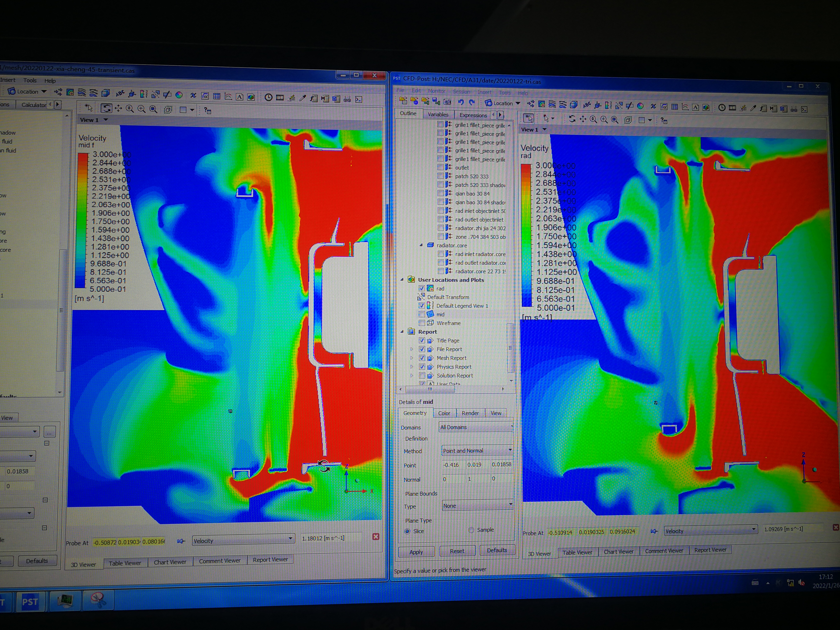Switch to the Expressions tab

(473, 115)
